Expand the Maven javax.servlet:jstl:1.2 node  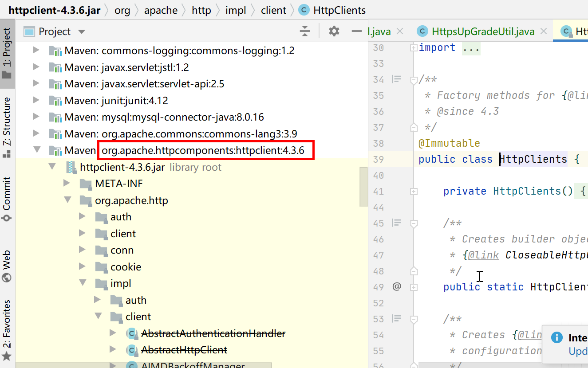click(36, 67)
